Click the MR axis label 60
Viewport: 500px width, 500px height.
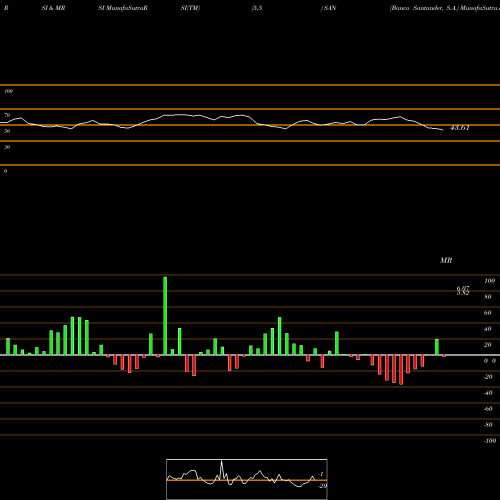(x=488, y=313)
